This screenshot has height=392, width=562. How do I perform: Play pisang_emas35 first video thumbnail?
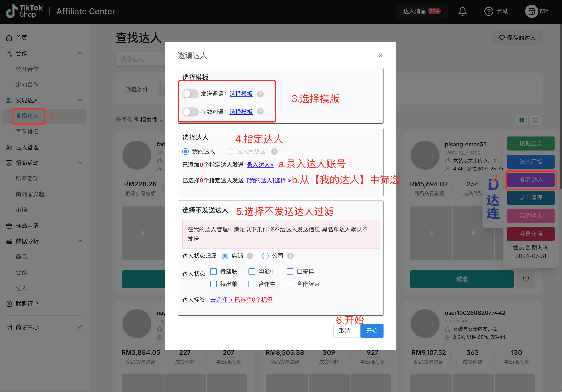pos(431,233)
